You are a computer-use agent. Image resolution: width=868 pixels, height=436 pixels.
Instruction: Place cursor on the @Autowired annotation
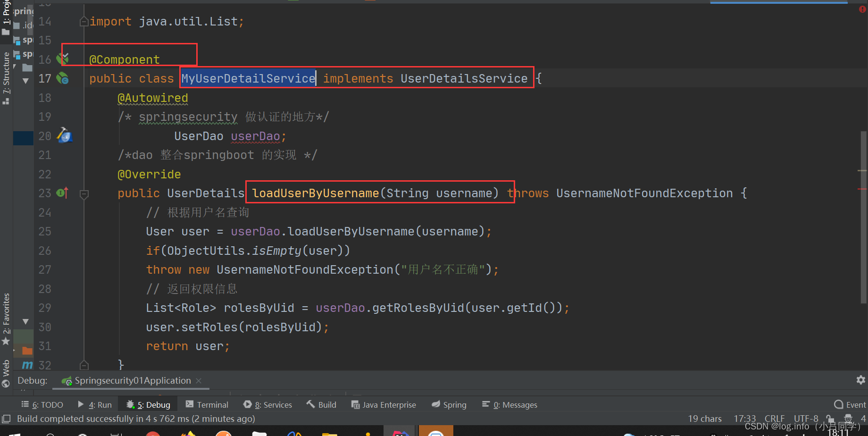click(x=153, y=98)
